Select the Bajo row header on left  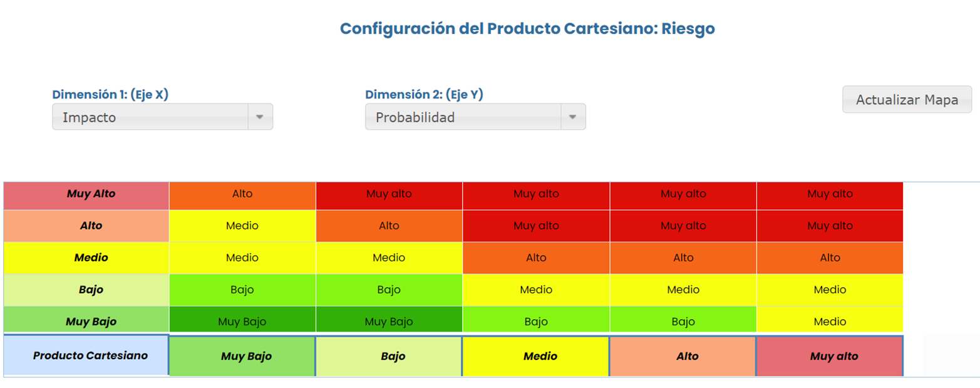click(x=86, y=290)
